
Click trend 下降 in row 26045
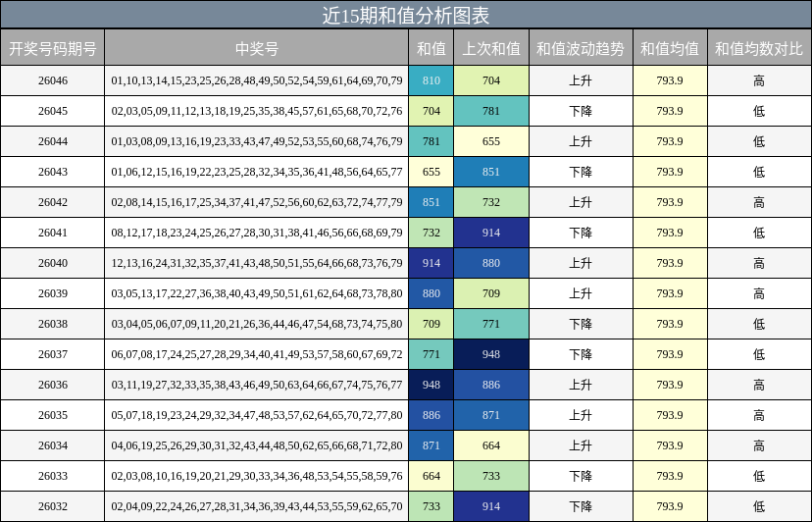tap(580, 111)
